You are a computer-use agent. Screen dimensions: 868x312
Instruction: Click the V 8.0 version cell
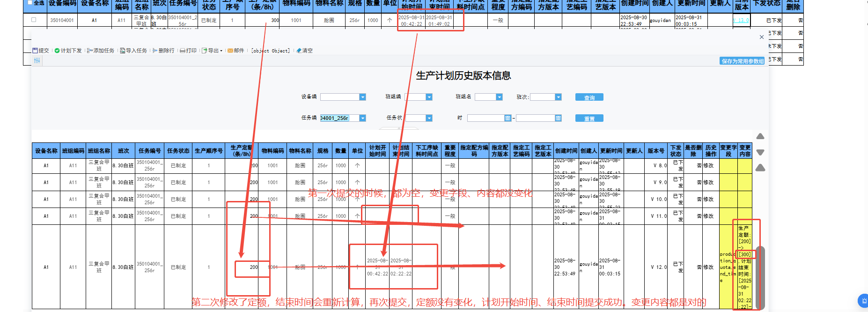coord(655,165)
